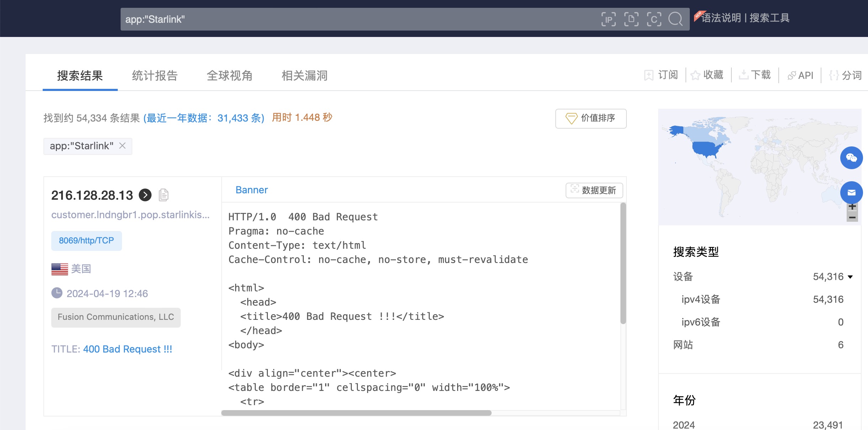Click the 价值排序 sort button
The height and width of the screenshot is (430, 868).
pos(591,118)
